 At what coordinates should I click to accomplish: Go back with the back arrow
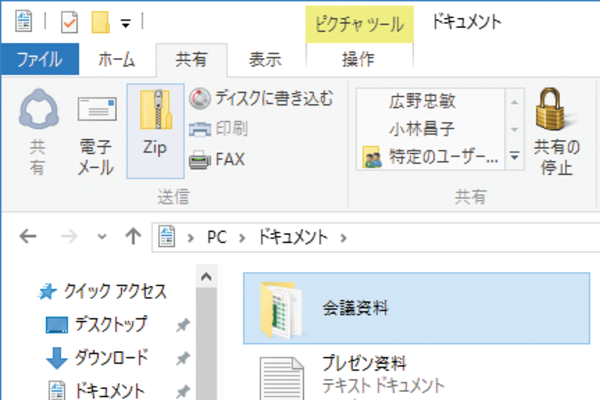[28, 236]
